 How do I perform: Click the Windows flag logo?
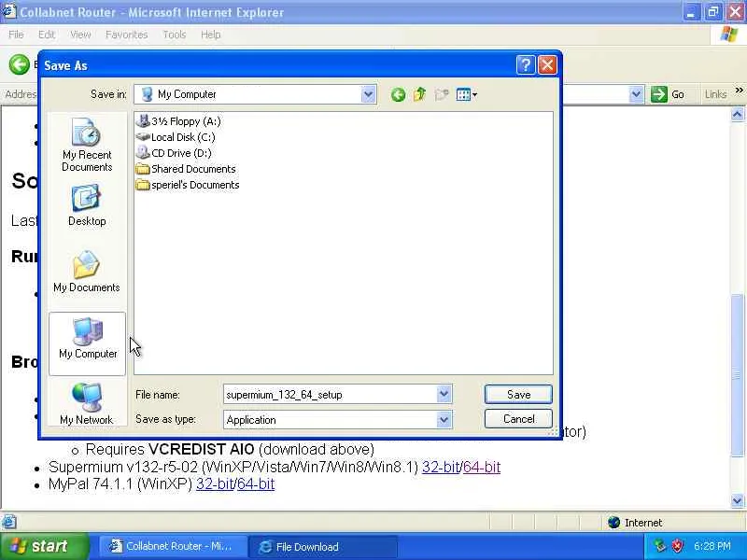tap(728, 35)
